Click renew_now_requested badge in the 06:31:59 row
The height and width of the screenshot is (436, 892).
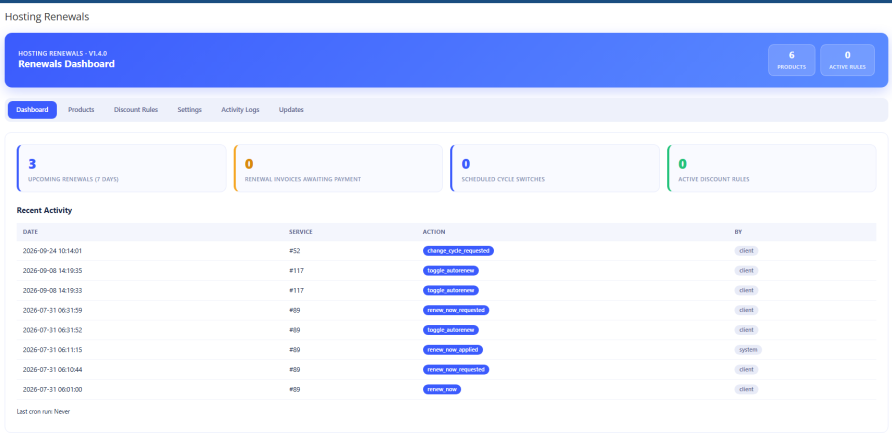tap(456, 310)
